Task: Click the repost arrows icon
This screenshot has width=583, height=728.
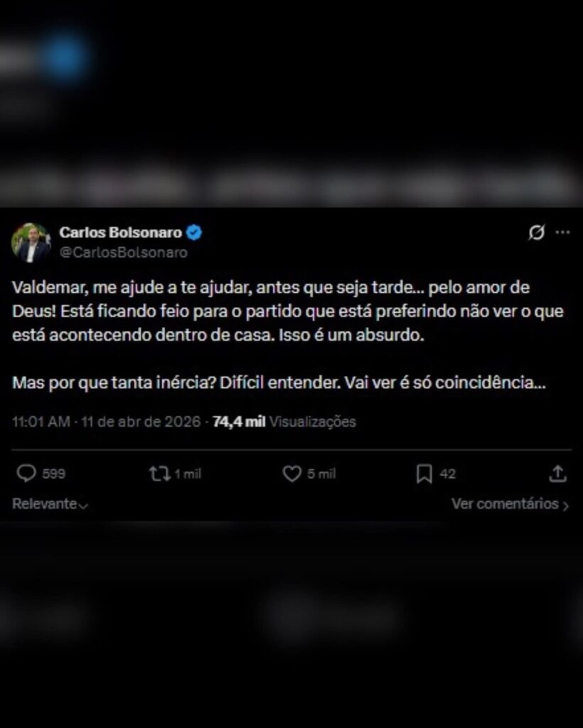Action: click(x=159, y=473)
